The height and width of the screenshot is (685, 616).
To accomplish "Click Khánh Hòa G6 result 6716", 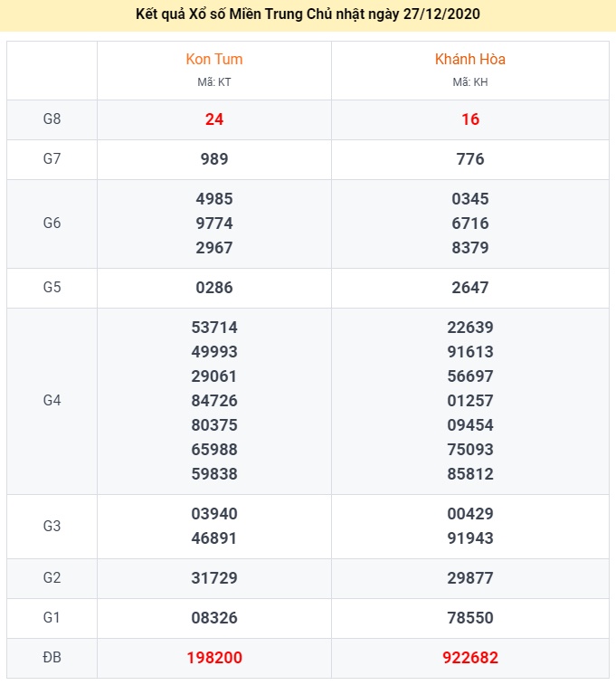I will (470, 224).
